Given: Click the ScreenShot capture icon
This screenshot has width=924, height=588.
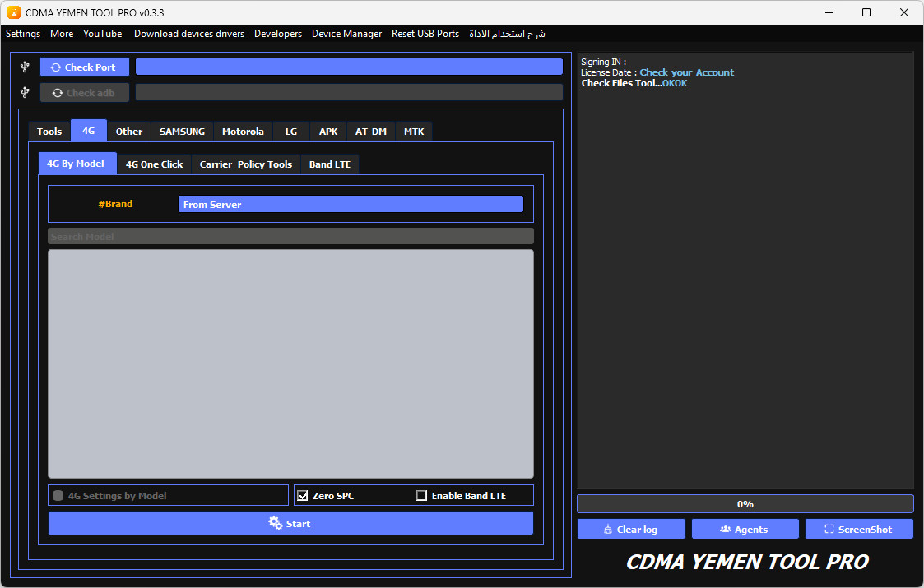Looking at the screenshot, I should click(829, 530).
